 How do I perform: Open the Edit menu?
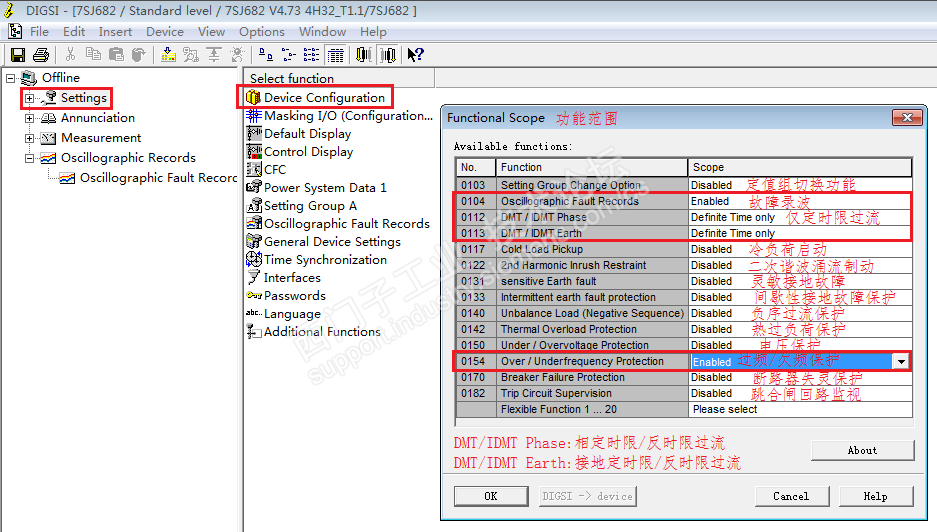[x=74, y=32]
